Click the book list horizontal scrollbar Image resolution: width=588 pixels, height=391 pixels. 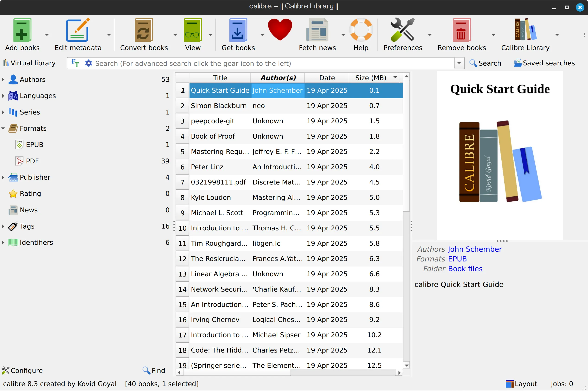click(237, 372)
